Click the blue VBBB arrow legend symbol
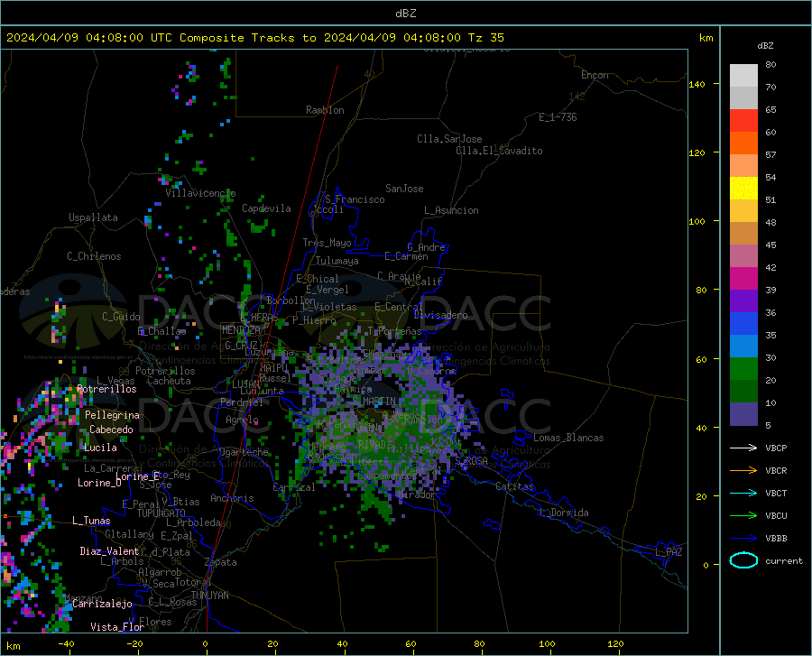Screen dimensions: 812x656 743,538
